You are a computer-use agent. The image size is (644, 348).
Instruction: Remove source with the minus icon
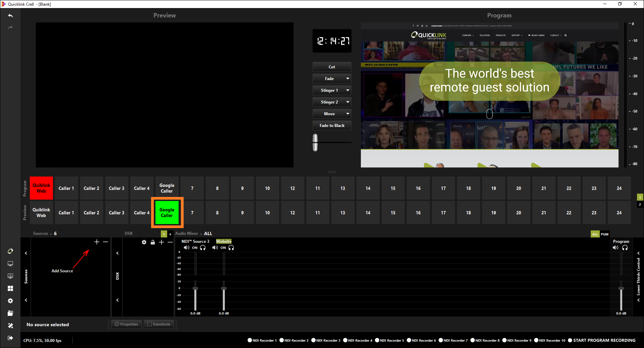106,242
